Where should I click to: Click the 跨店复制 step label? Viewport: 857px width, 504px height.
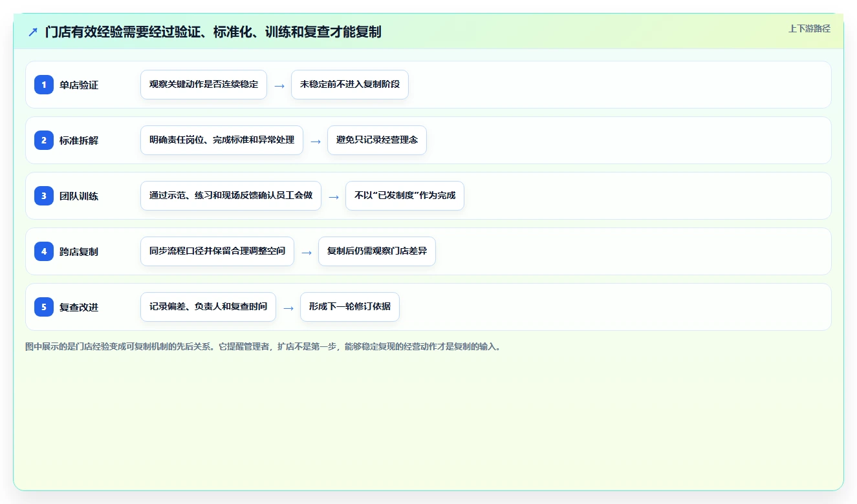(x=79, y=251)
